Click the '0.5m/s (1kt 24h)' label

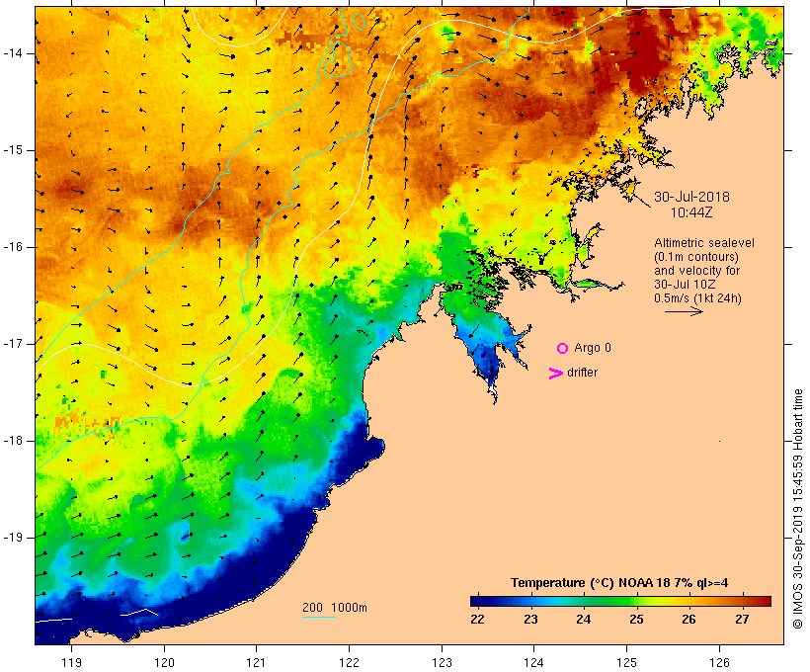[x=697, y=298]
